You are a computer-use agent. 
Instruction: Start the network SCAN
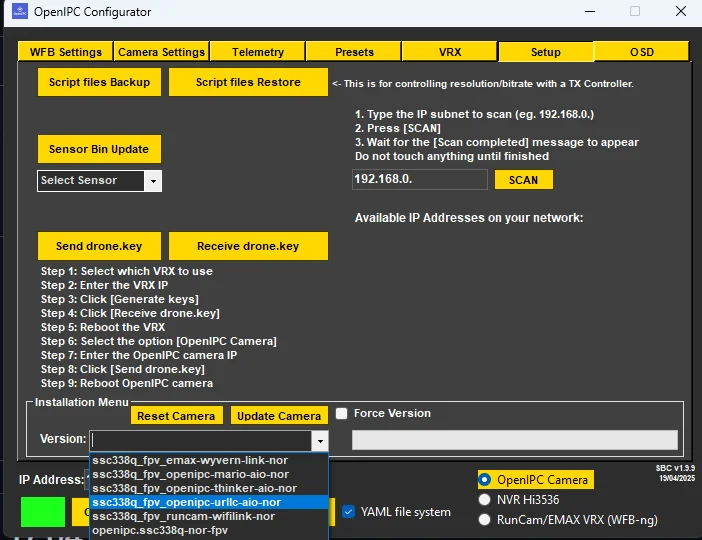(x=523, y=180)
